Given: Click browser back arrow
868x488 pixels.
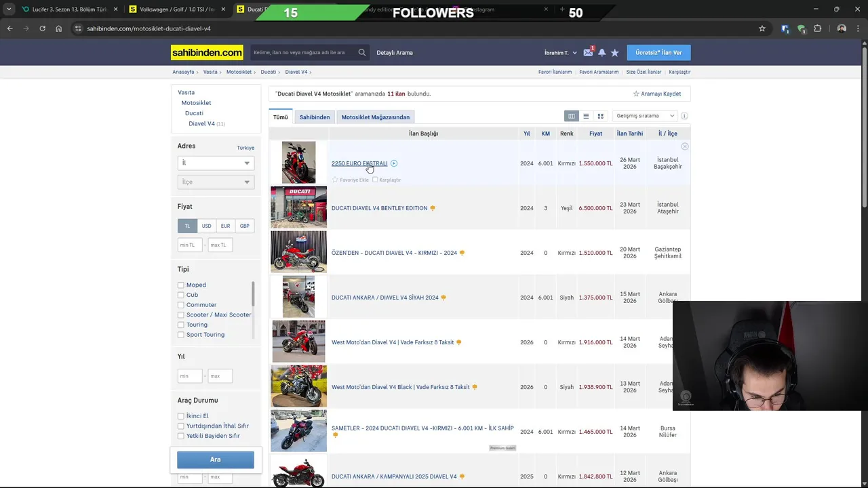Looking at the screenshot, I should pyautogui.click(x=9, y=28).
